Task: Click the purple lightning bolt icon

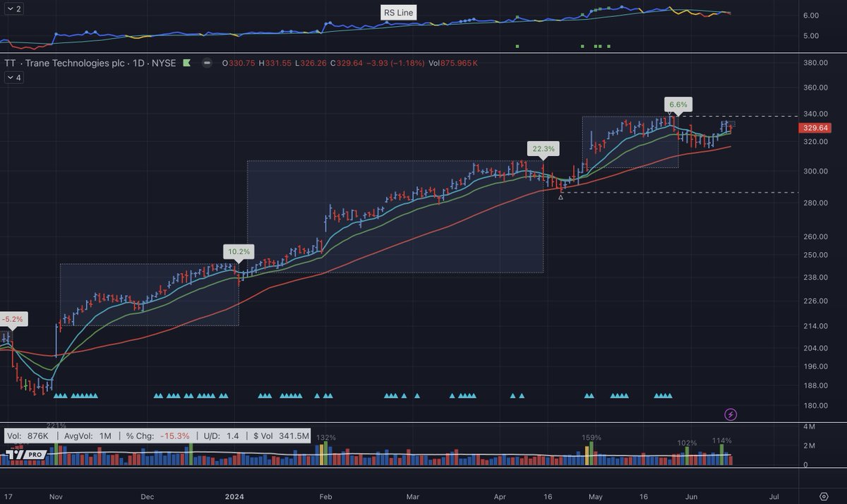Action: 731,414
